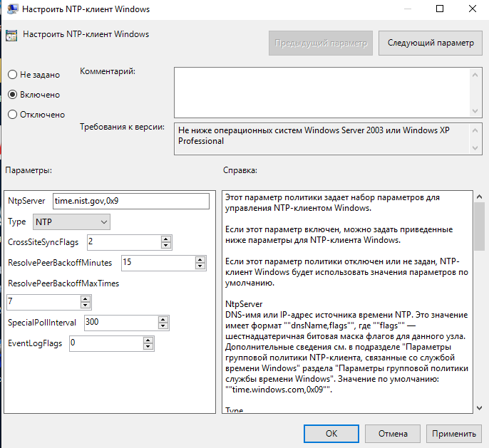Decrease ResolvePeerBackoffMinutes with the down arrow
Image resolution: width=489 pixels, height=448 pixels.
(x=200, y=266)
